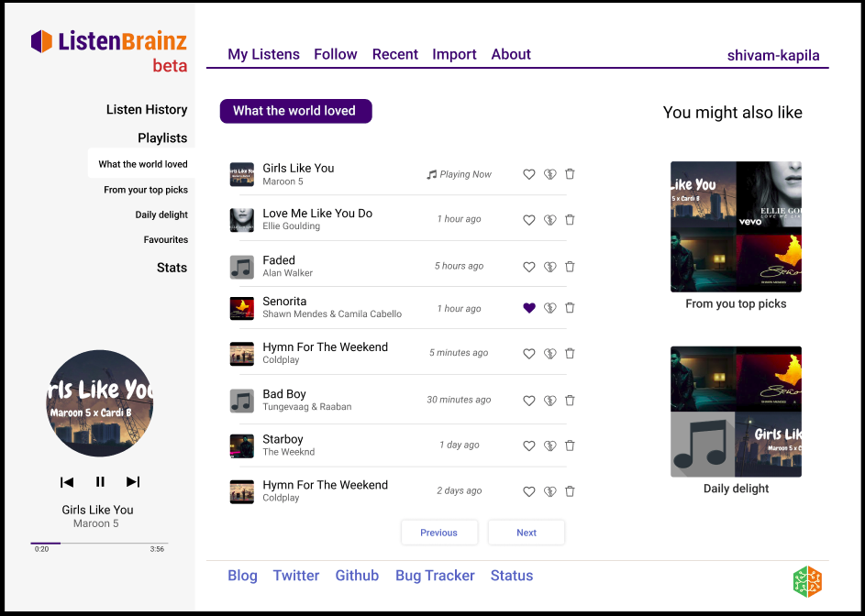Open Favourites playlist in sidebar
The image size is (865, 616).
[x=165, y=239]
